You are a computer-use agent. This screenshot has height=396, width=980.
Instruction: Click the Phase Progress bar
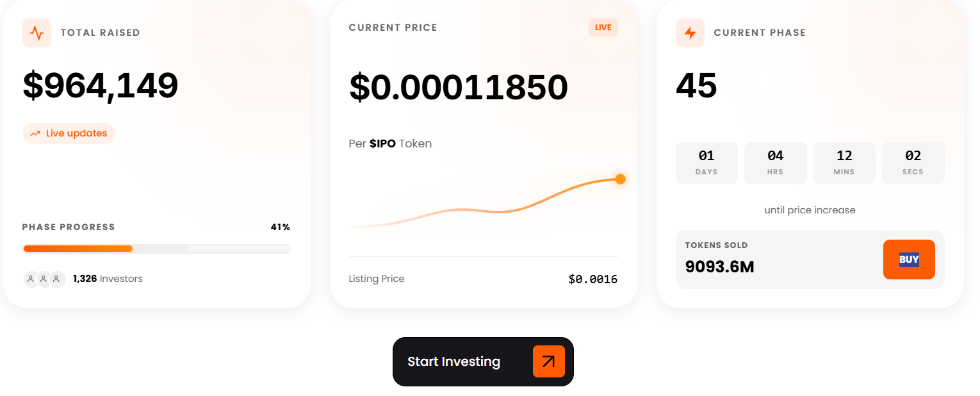(x=156, y=249)
